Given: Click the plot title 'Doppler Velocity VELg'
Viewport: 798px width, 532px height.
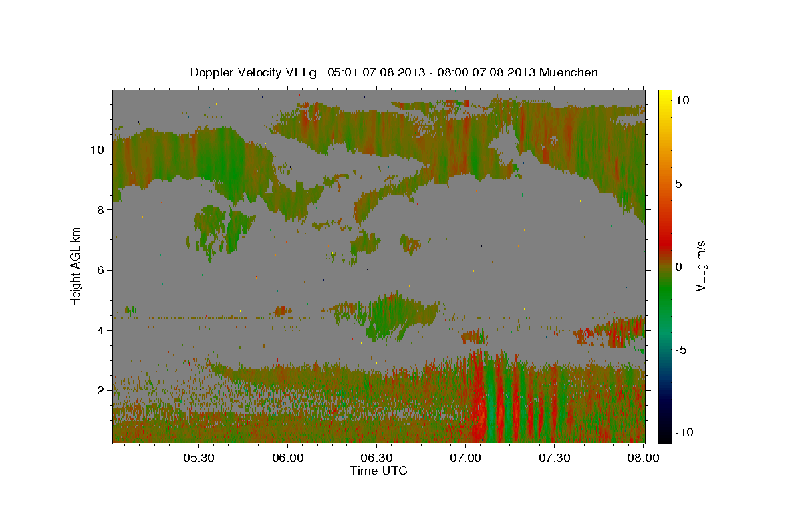Looking at the screenshot, I should 253,72.
